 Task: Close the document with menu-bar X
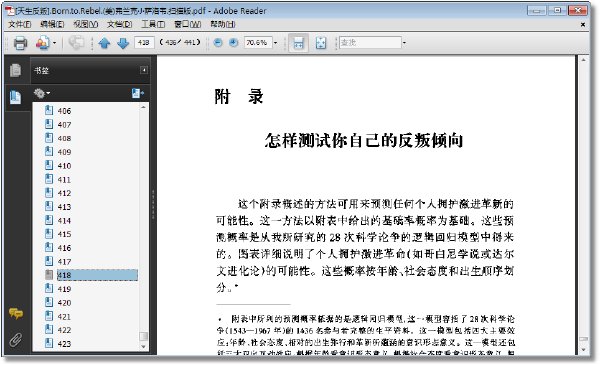click(x=583, y=25)
